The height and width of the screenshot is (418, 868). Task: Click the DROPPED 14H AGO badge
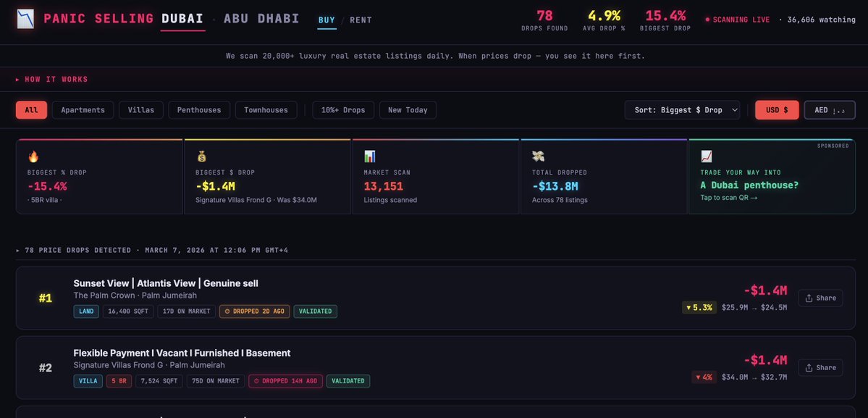tap(286, 381)
